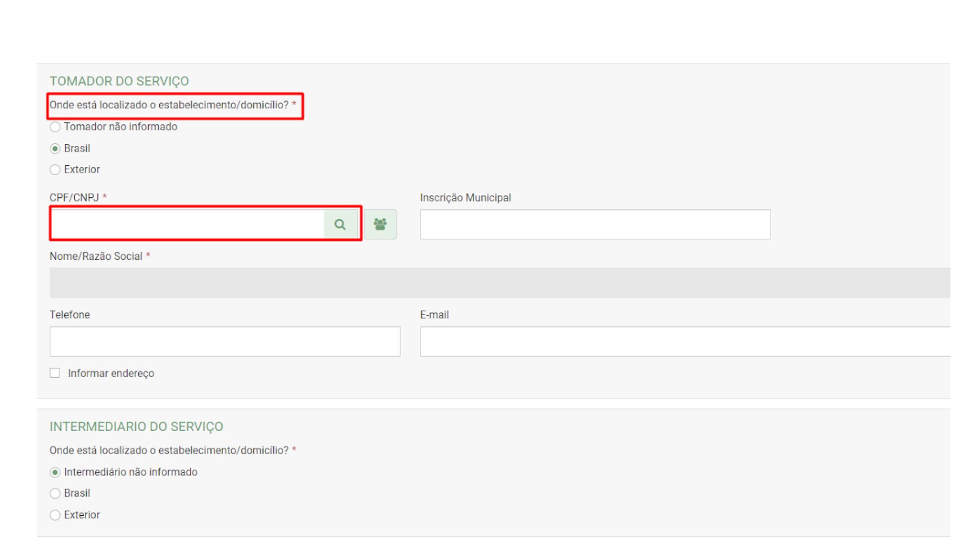Screen dimensions: 980x551
Task: Click the TOMADOR DO SERVIÇO section heading
Action: pos(119,81)
